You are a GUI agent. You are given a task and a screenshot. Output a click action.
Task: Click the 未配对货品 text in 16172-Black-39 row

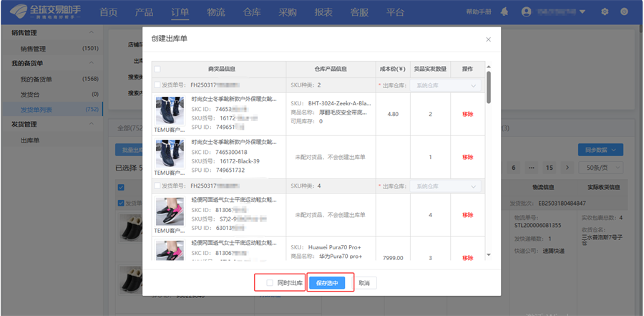pyautogui.click(x=330, y=157)
